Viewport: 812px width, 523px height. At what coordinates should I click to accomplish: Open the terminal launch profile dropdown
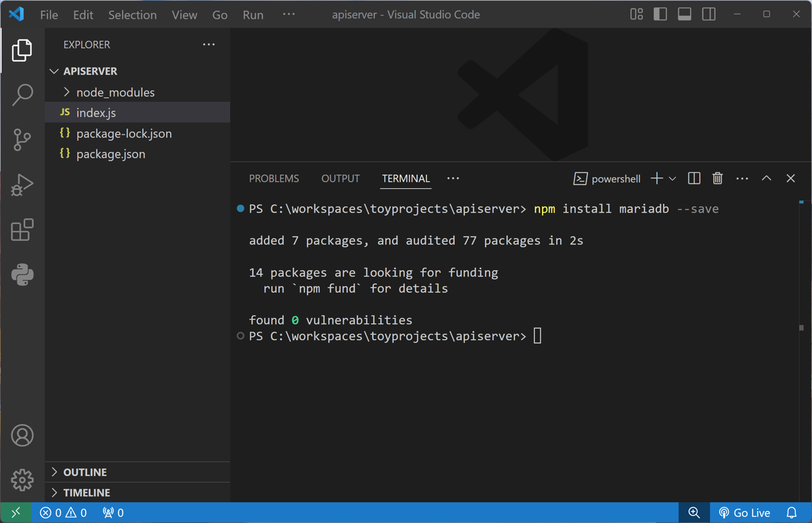[x=673, y=179]
